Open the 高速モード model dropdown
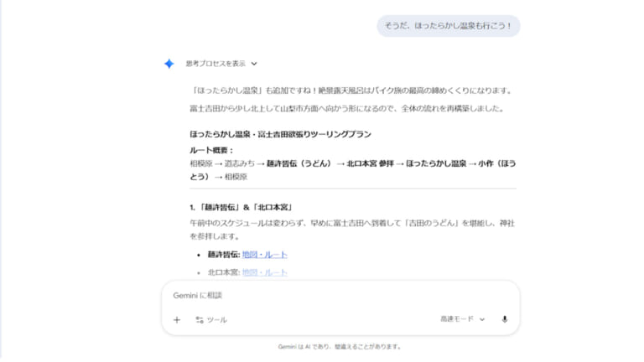 [463, 319]
